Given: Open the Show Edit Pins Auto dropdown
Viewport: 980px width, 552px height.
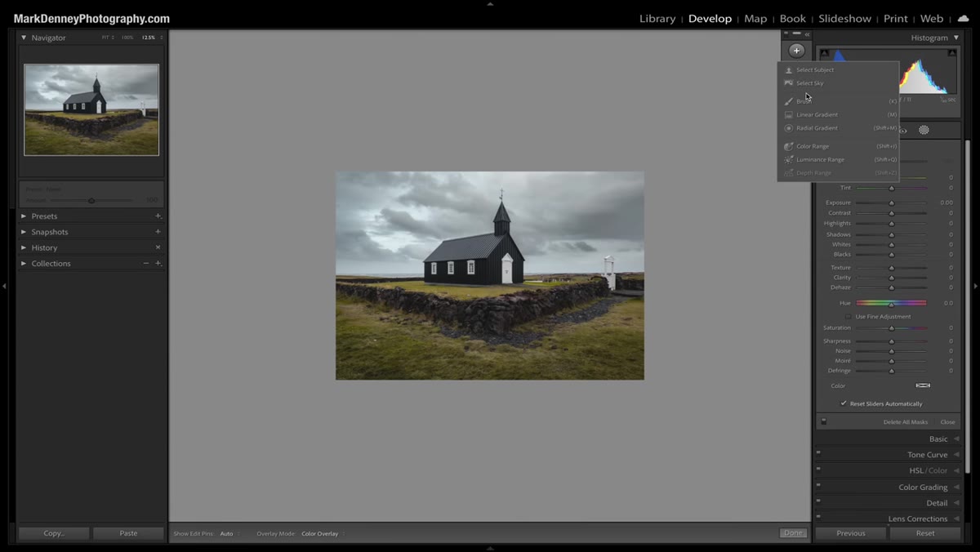Looking at the screenshot, I should click(229, 534).
